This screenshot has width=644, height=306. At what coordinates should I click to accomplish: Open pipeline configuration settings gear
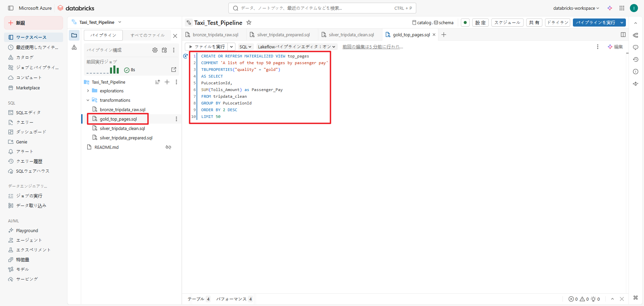coord(155,50)
